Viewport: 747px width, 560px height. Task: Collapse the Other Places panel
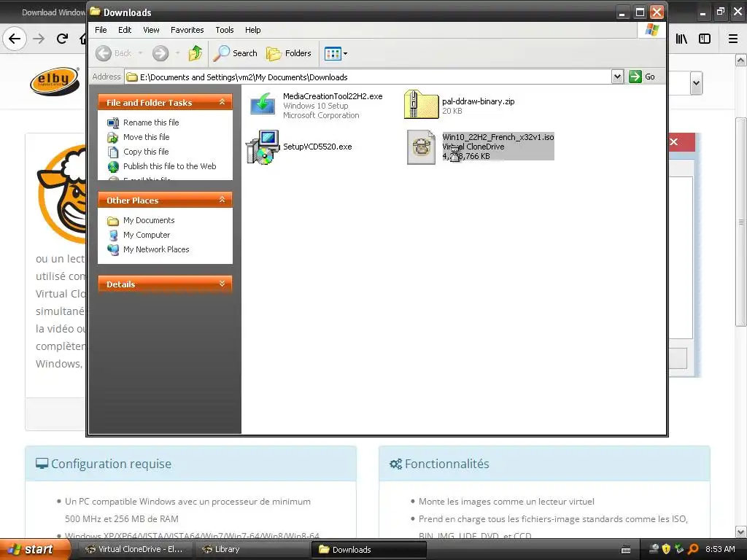pyautogui.click(x=222, y=200)
